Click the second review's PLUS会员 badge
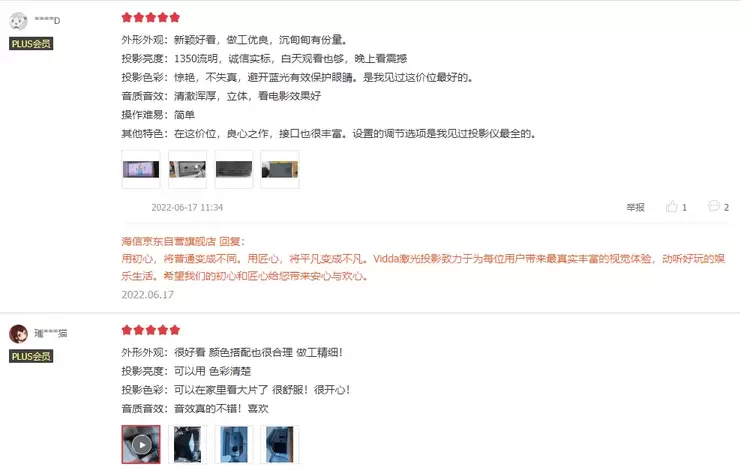750x470 pixels. pyautogui.click(x=31, y=356)
